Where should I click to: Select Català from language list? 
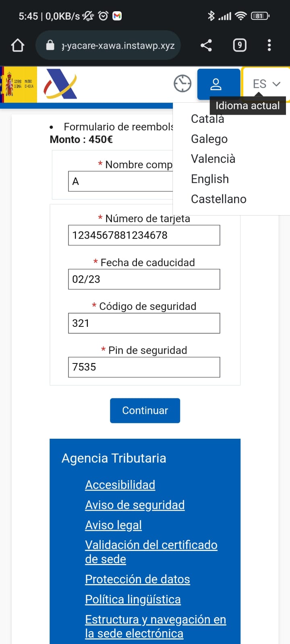(x=207, y=120)
